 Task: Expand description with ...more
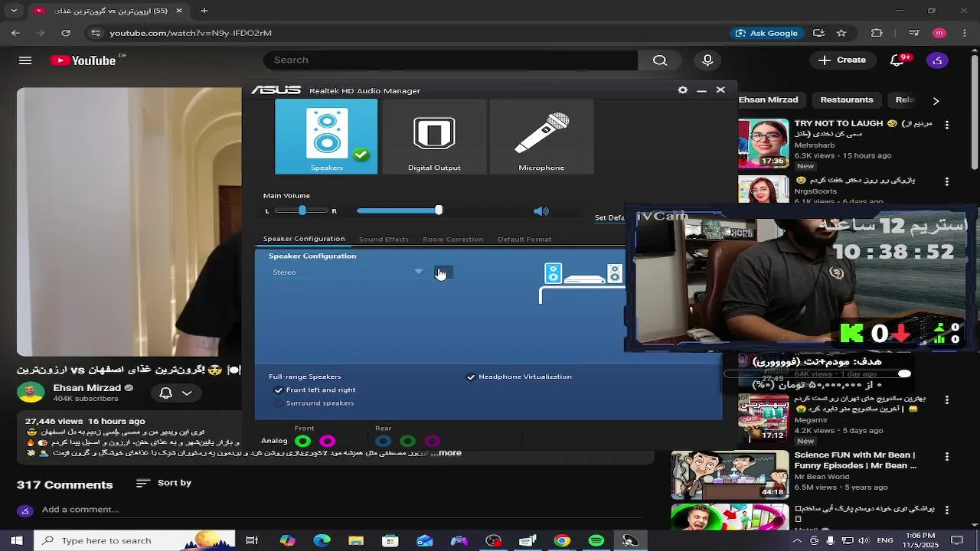446,453
